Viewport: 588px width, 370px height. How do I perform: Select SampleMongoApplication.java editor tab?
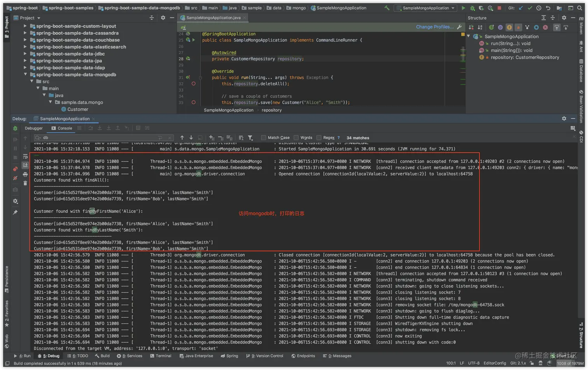213,18
